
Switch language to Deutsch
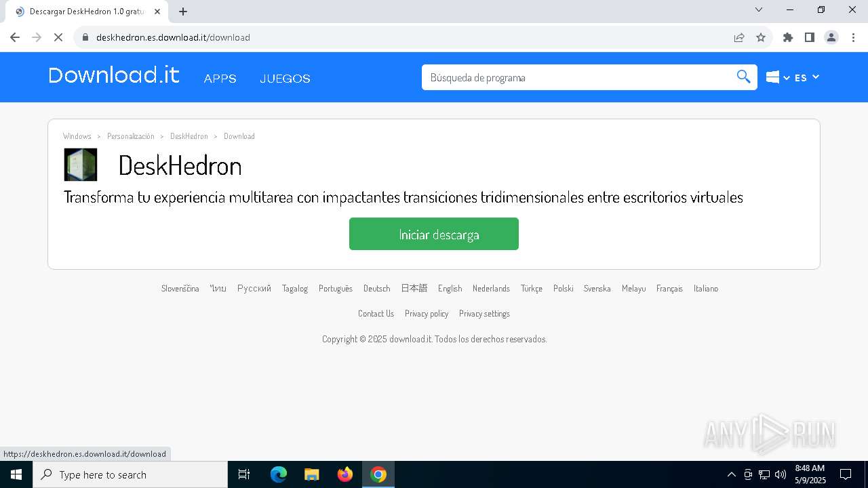click(x=377, y=288)
